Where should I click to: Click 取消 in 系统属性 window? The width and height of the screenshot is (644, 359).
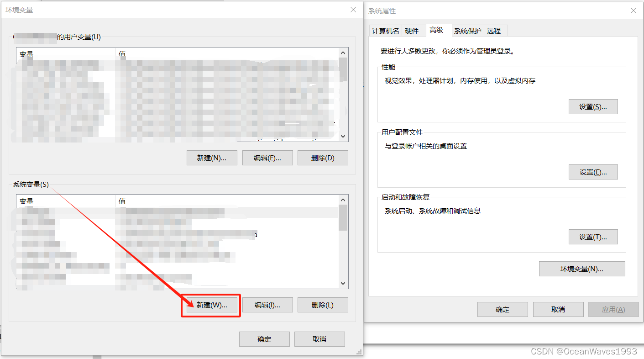tap(558, 310)
